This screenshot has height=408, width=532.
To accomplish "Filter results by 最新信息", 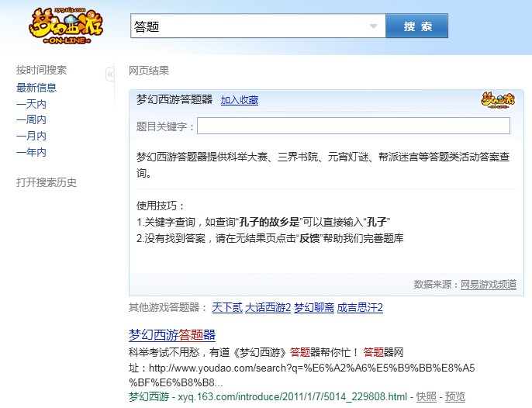I will click(36, 88).
